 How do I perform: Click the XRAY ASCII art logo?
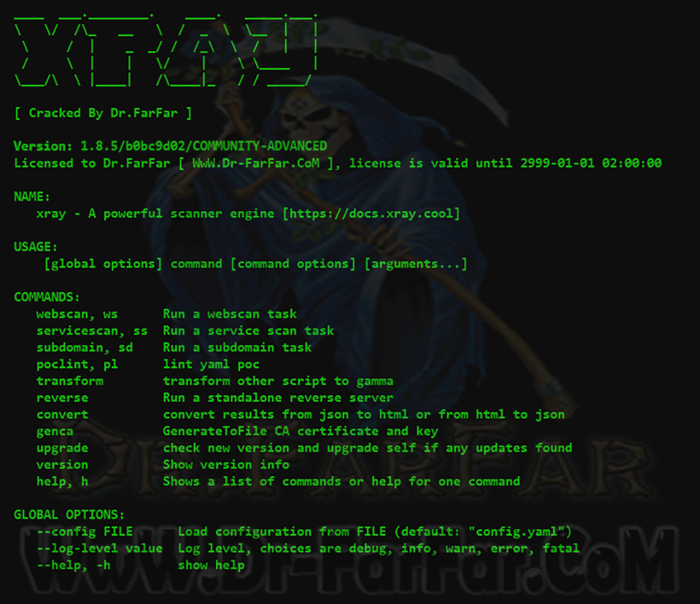[x=166, y=49]
